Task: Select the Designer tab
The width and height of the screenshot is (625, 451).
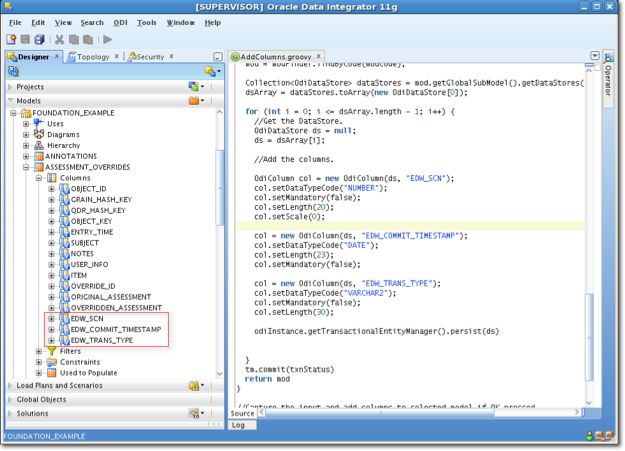Action: [x=33, y=57]
